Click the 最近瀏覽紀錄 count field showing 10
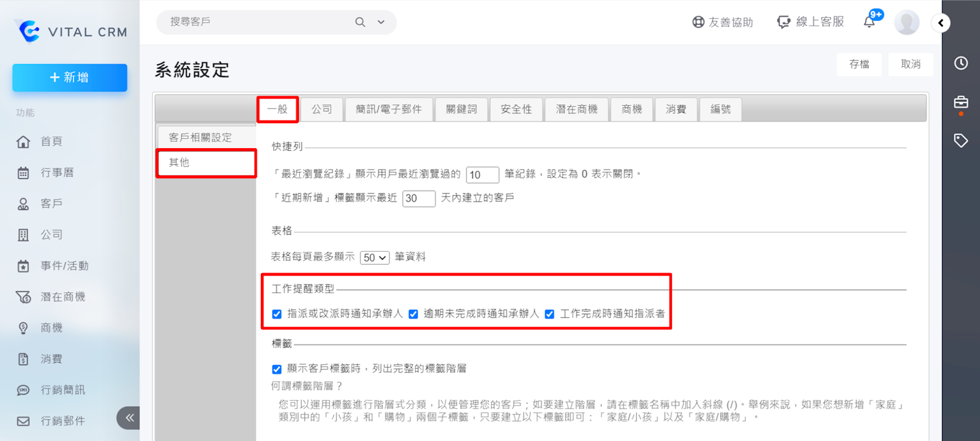Image resolution: width=980 pixels, height=441 pixels. [482, 175]
